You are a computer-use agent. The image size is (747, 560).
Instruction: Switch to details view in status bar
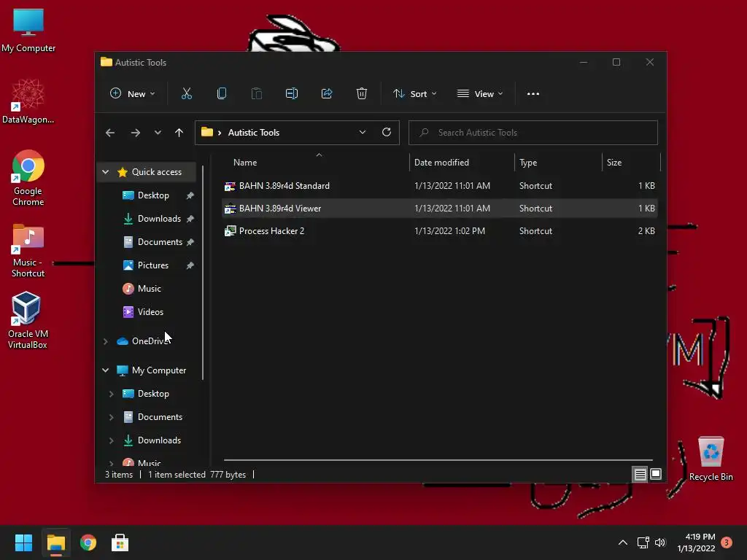pyautogui.click(x=640, y=474)
